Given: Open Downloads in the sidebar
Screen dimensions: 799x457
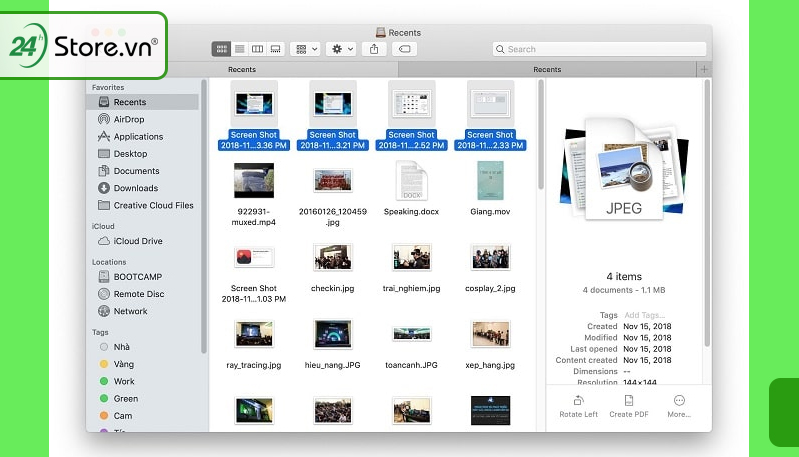Looking at the screenshot, I should tap(142, 188).
